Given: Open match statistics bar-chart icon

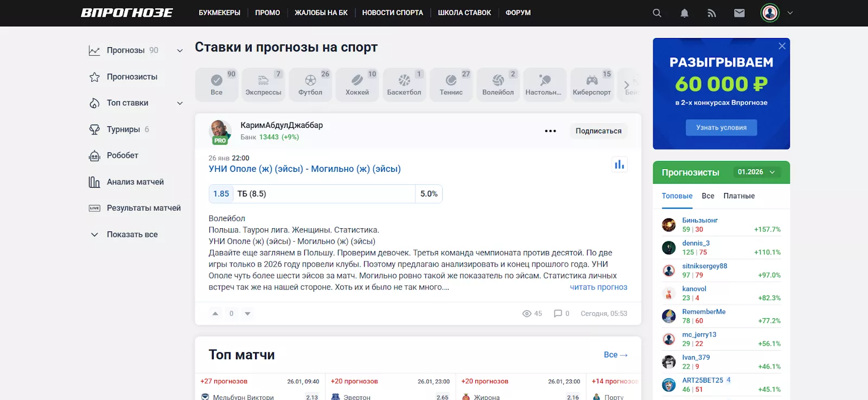Looking at the screenshot, I should pos(619,164).
